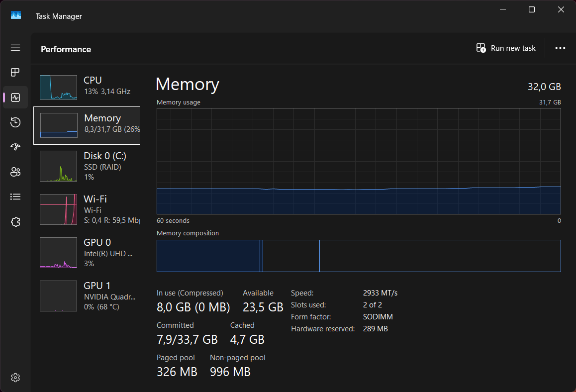The image size is (576, 392).
Task: Click the Committed value 7,9/33,7 GB
Action: pyautogui.click(x=187, y=339)
